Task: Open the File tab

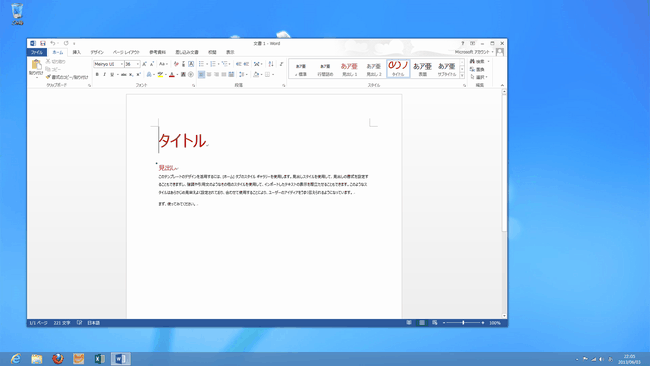Action: [x=37, y=52]
